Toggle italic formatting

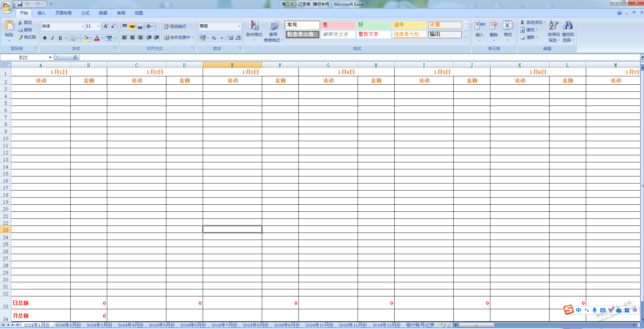52,38
